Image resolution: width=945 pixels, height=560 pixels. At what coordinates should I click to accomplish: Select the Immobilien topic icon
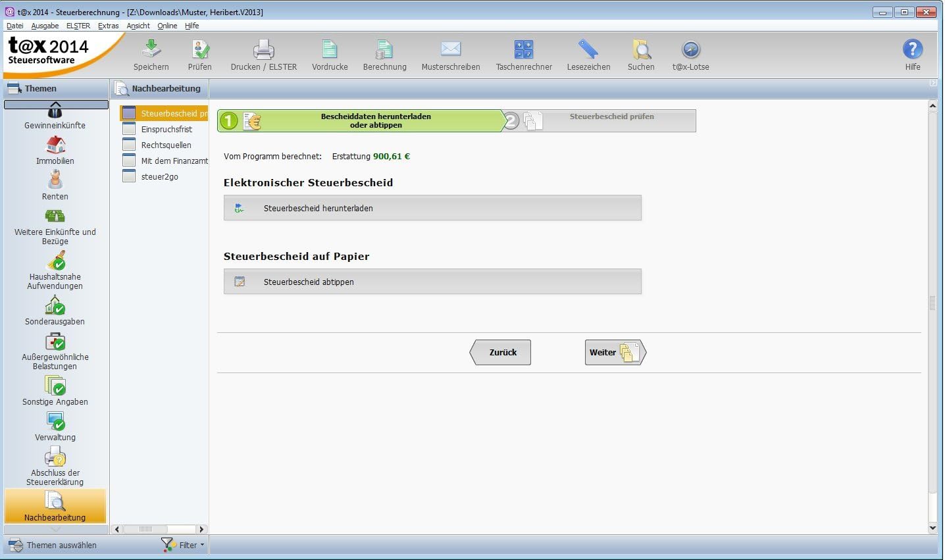[55, 145]
